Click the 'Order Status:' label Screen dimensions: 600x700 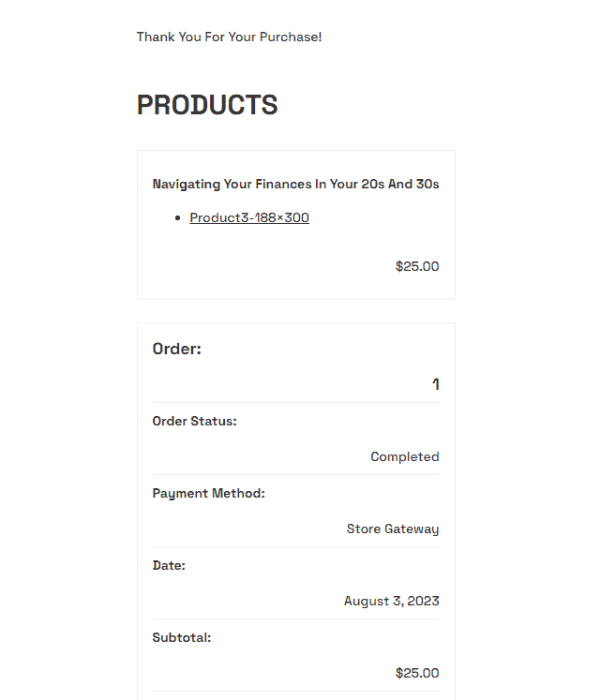pos(194,421)
